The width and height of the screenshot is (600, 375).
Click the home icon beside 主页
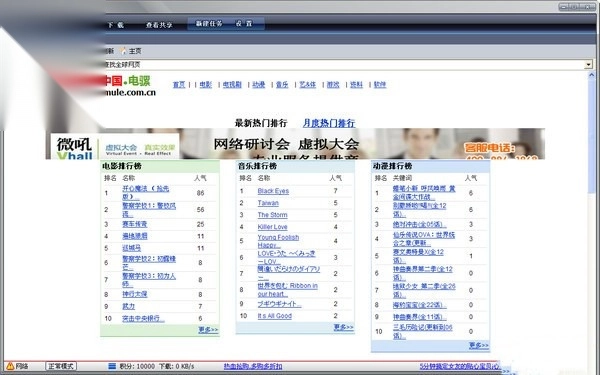coord(123,51)
